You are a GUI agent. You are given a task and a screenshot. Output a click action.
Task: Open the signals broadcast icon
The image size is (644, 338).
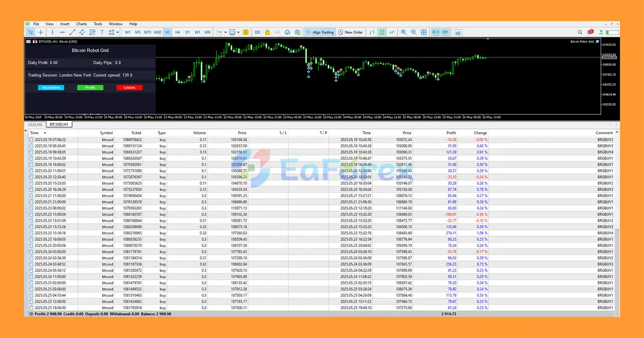pos(277,32)
